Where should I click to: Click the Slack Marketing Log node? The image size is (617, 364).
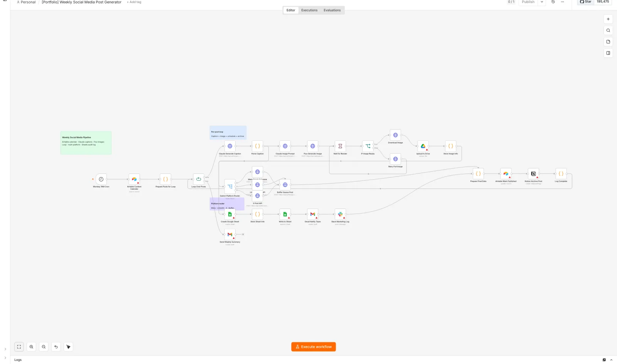(x=340, y=214)
